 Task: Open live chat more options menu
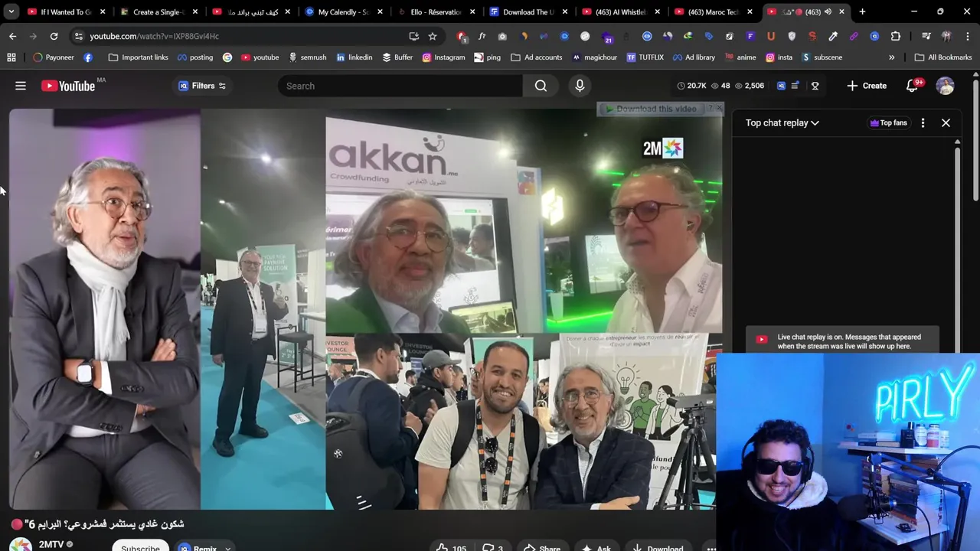click(x=923, y=122)
